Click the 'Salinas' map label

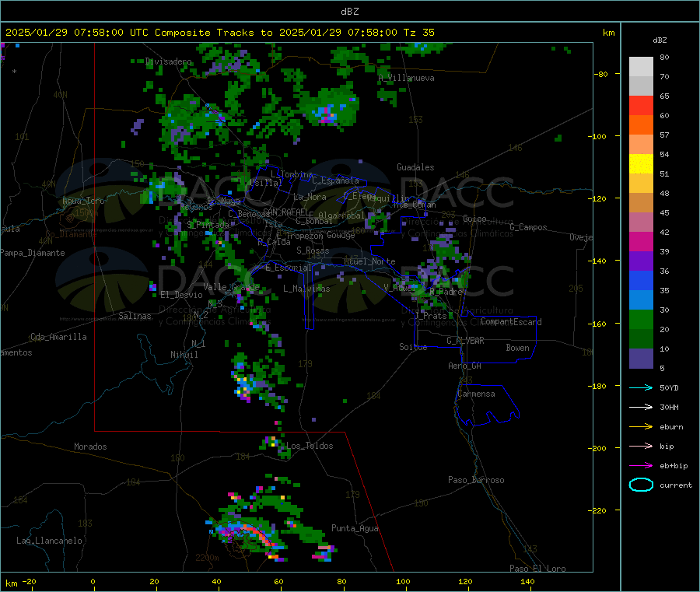(135, 316)
